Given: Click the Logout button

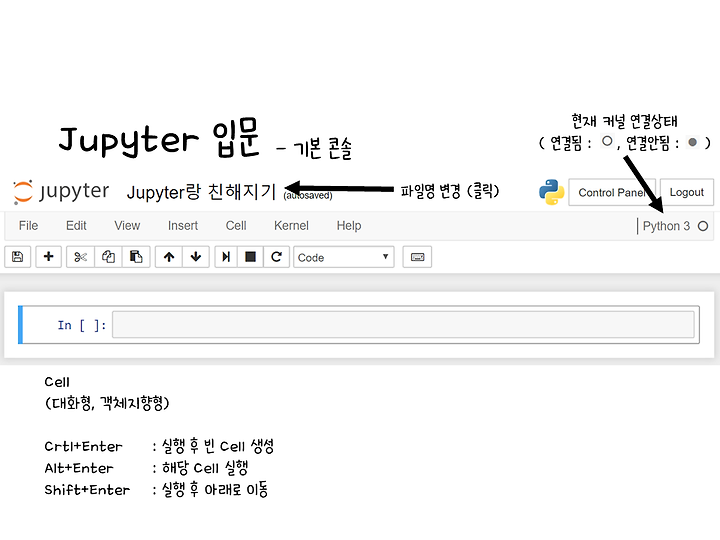Looking at the screenshot, I should tap(686, 192).
